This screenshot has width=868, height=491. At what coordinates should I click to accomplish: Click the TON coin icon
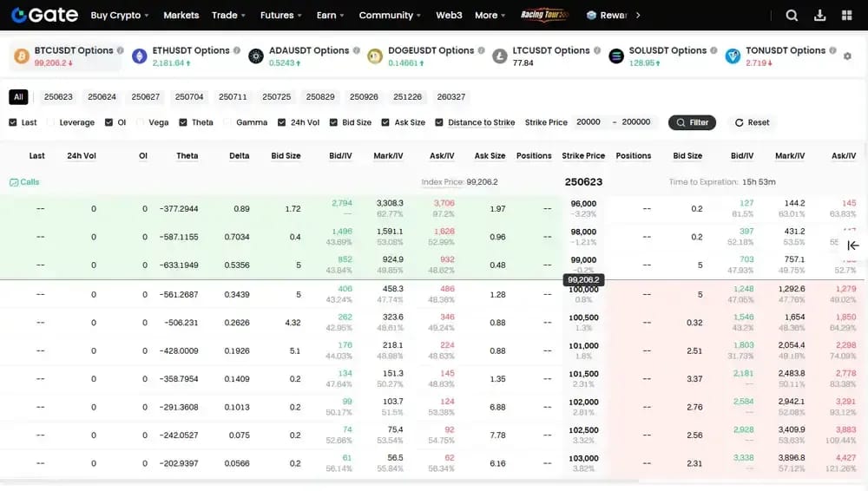click(733, 56)
